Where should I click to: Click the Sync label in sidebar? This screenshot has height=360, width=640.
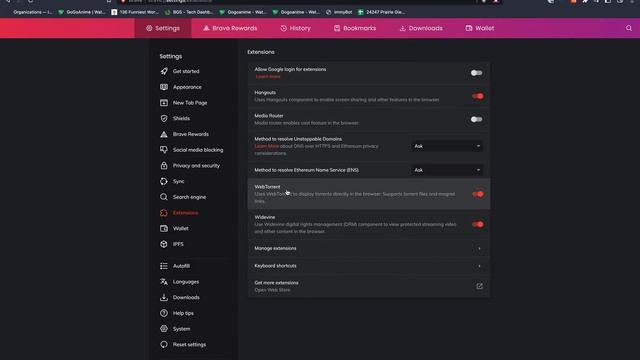pyautogui.click(x=178, y=182)
